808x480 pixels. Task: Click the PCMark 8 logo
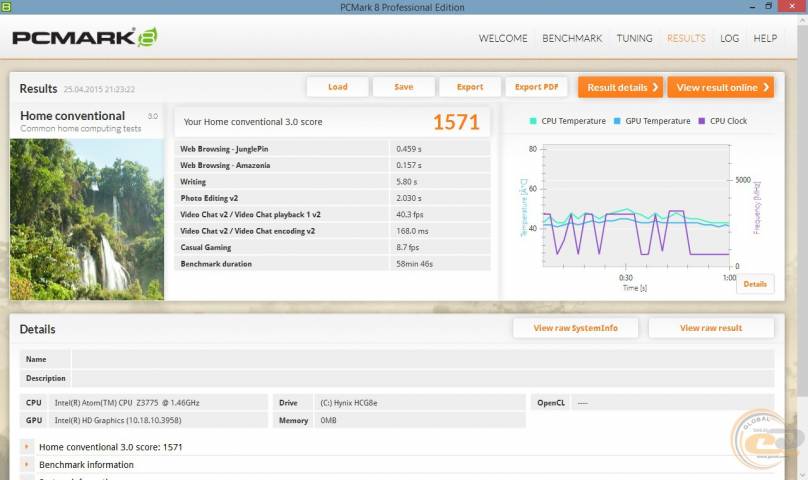(x=85, y=38)
